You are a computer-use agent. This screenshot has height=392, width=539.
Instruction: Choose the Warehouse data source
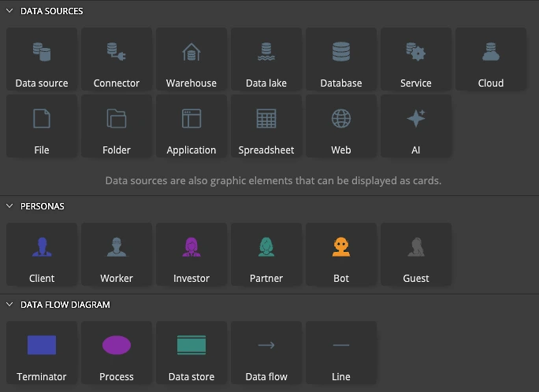(x=191, y=59)
